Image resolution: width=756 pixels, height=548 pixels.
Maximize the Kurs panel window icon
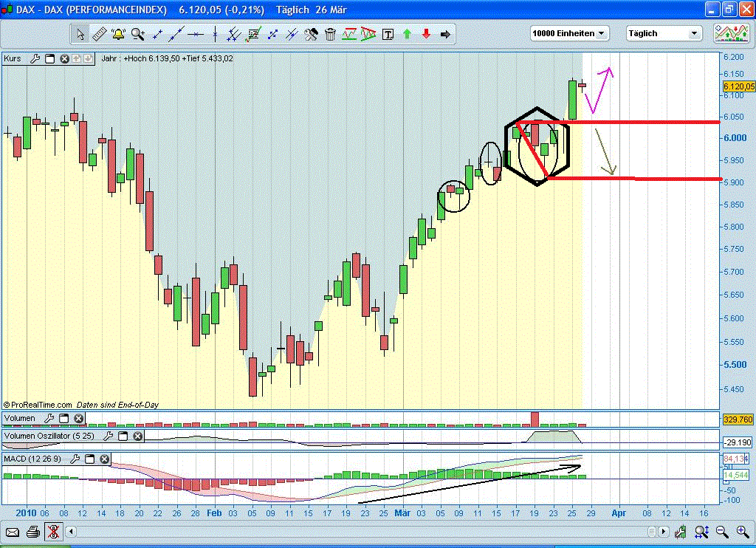pos(49,58)
